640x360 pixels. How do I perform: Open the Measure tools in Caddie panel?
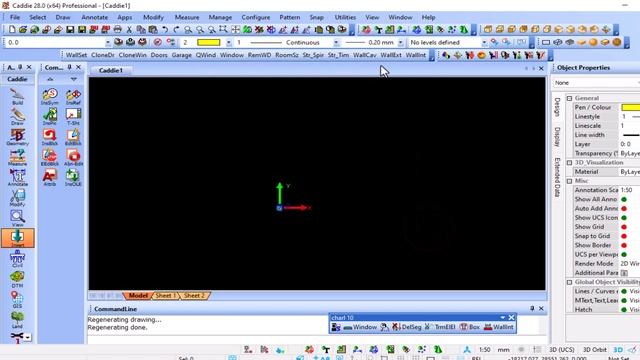click(17, 158)
